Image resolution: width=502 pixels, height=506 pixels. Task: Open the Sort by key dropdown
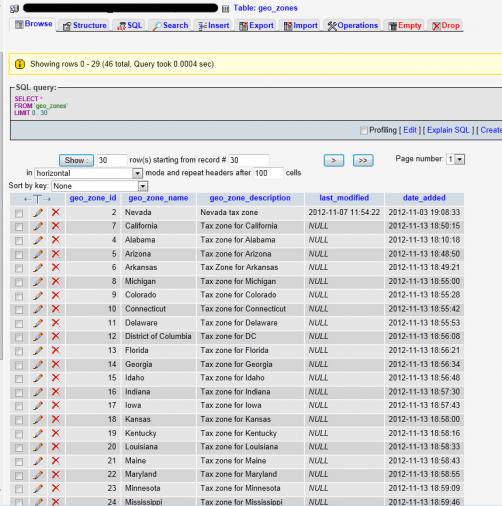99,186
